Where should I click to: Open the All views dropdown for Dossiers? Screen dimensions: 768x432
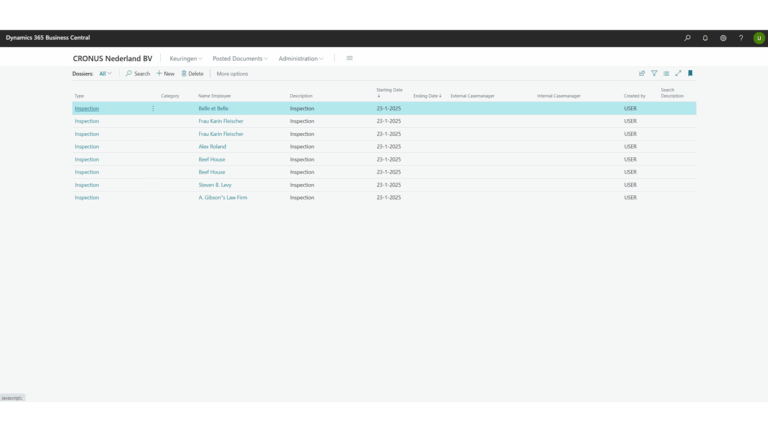105,74
